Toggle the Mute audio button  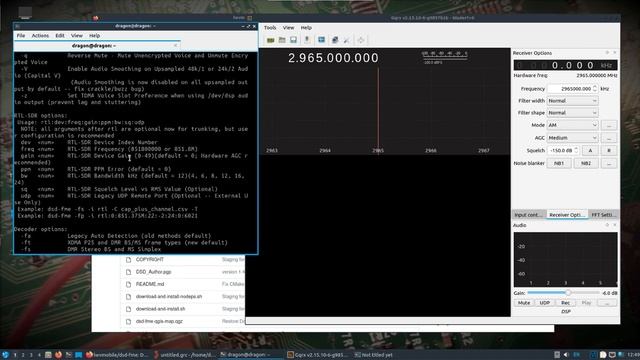pos(524,303)
